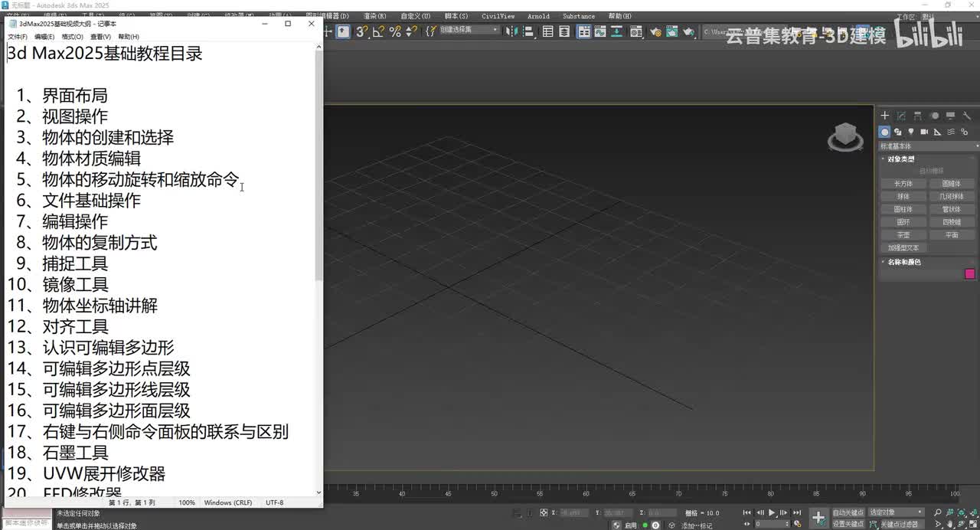Click the current frame number field

(771, 524)
